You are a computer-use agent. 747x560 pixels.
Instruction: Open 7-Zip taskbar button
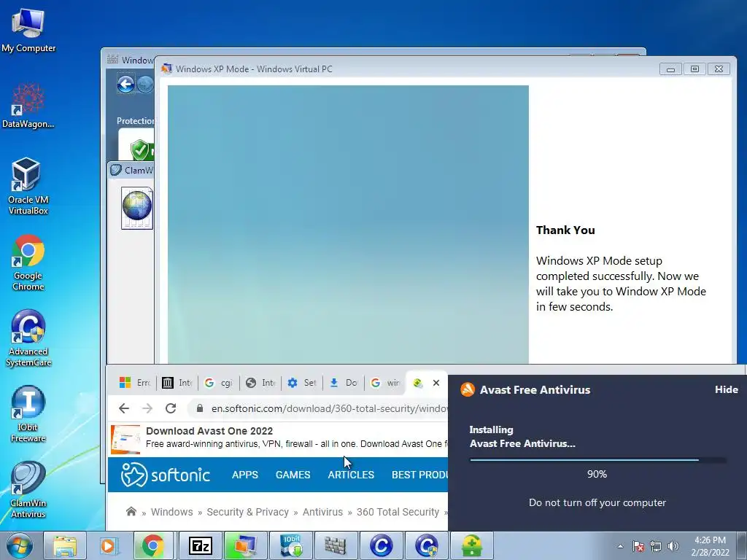tap(200, 545)
